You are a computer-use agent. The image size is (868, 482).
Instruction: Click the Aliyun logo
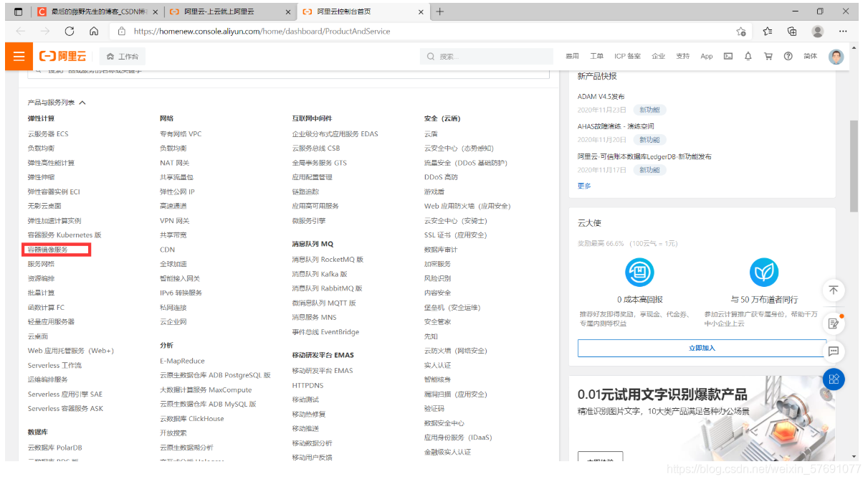(x=63, y=56)
